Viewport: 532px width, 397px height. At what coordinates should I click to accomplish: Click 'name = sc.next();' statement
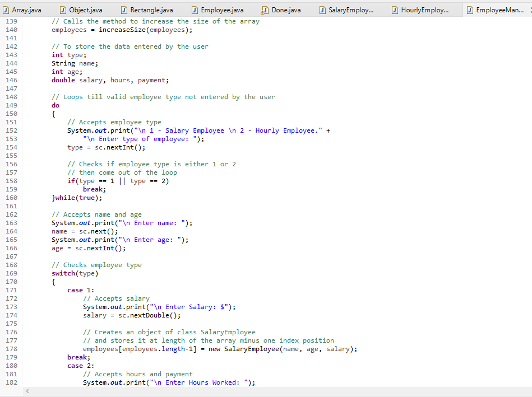point(85,232)
